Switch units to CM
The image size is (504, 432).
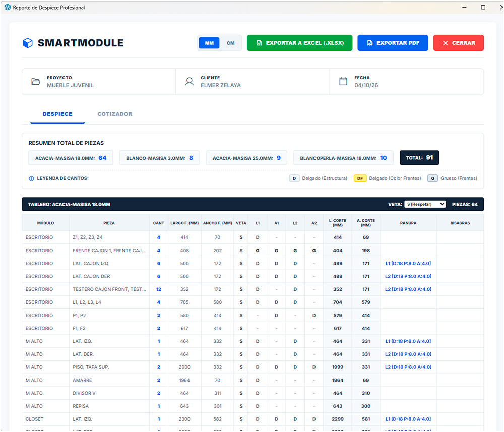(x=230, y=43)
